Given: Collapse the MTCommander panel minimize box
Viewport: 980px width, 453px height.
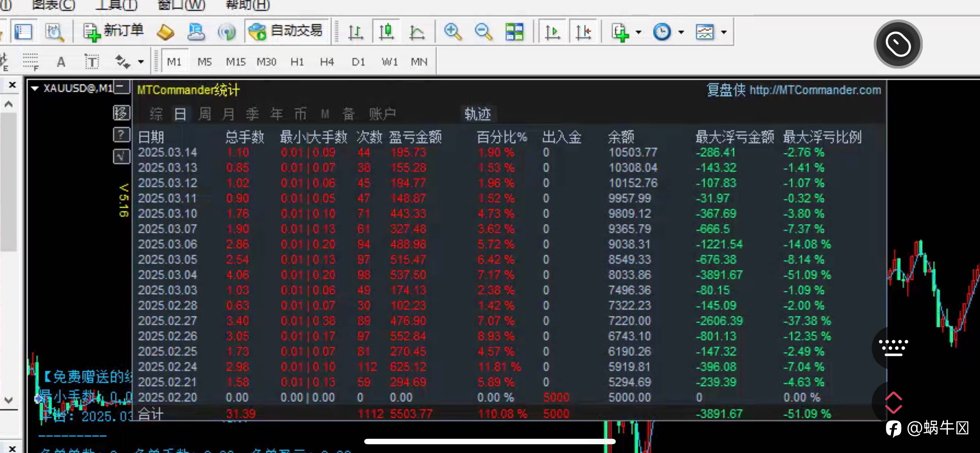Looking at the screenshot, I should click(122, 87).
